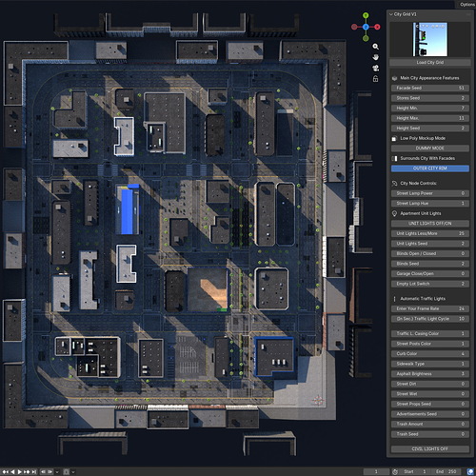
Task: Open the playback dropdown arrow in the timeline
Action: pos(57,472)
